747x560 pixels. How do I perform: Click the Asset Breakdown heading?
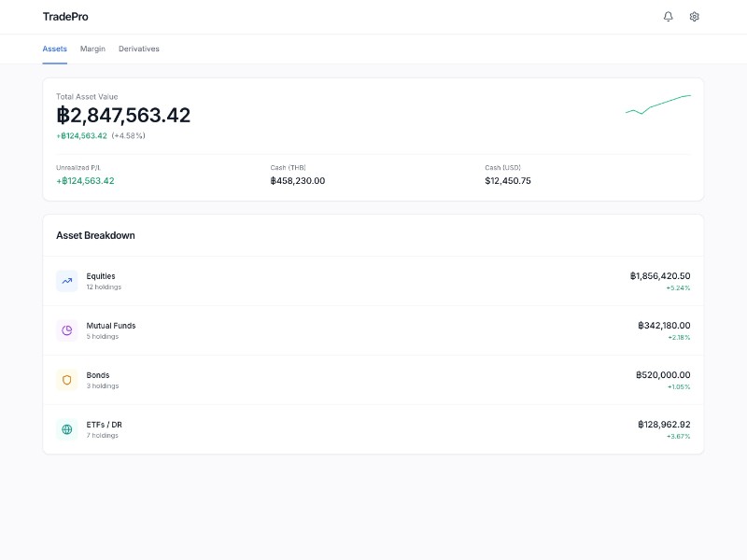coord(94,235)
